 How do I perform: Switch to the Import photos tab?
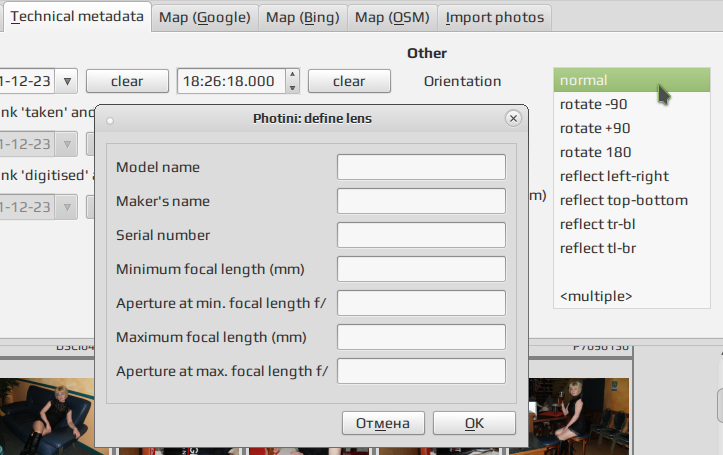pyautogui.click(x=494, y=18)
